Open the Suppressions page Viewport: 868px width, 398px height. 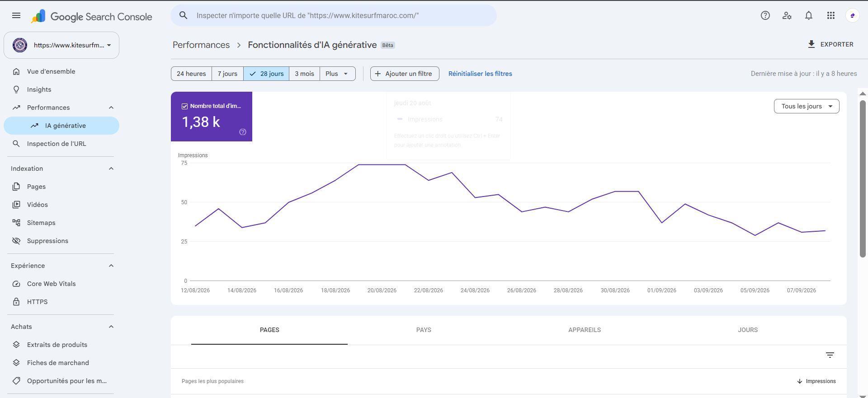pos(61,241)
